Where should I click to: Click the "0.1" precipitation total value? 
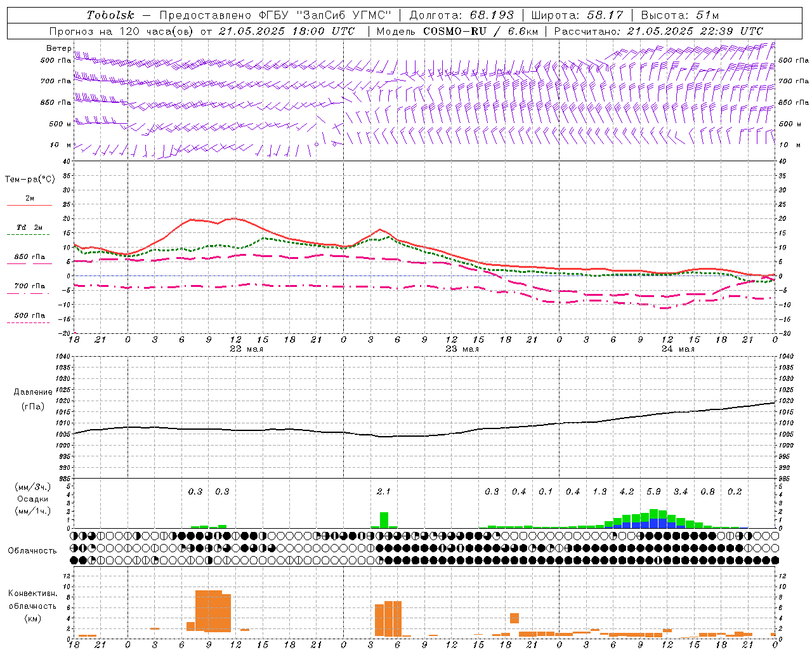tap(546, 491)
